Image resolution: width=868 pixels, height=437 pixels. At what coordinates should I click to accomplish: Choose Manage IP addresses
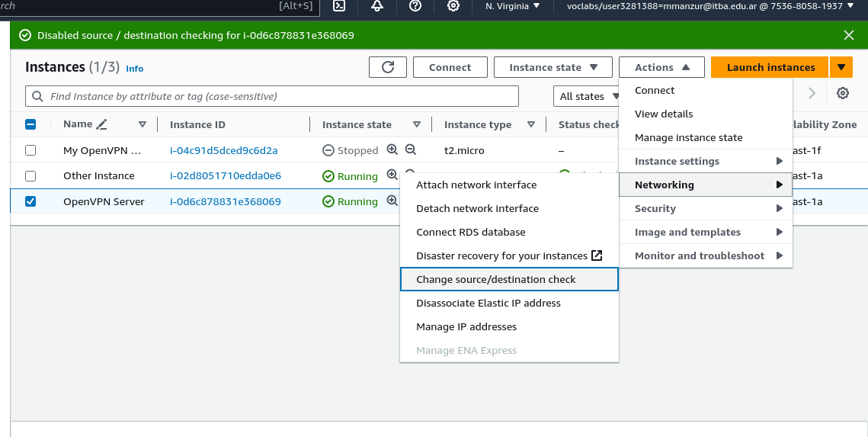pyautogui.click(x=509, y=326)
